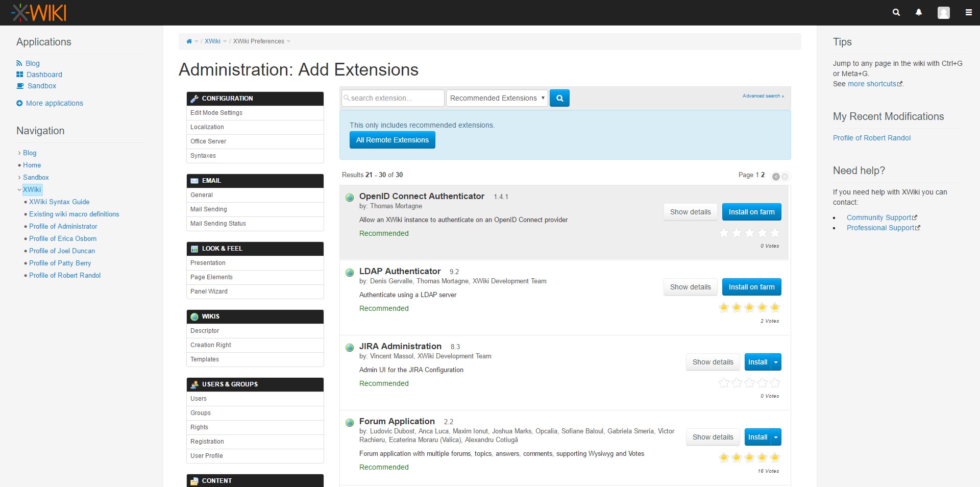Click the All Remote Extensions button
Image resolution: width=980 pixels, height=487 pixels.
[392, 140]
